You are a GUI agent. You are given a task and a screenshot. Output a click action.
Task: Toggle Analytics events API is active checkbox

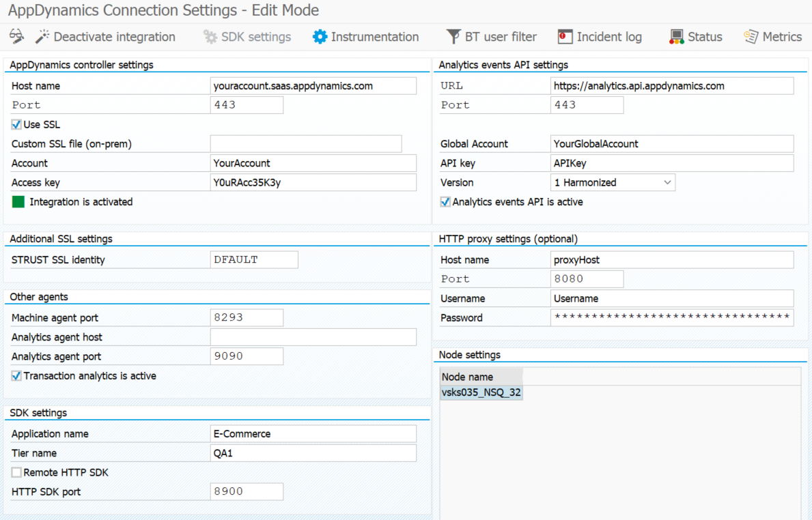click(445, 202)
